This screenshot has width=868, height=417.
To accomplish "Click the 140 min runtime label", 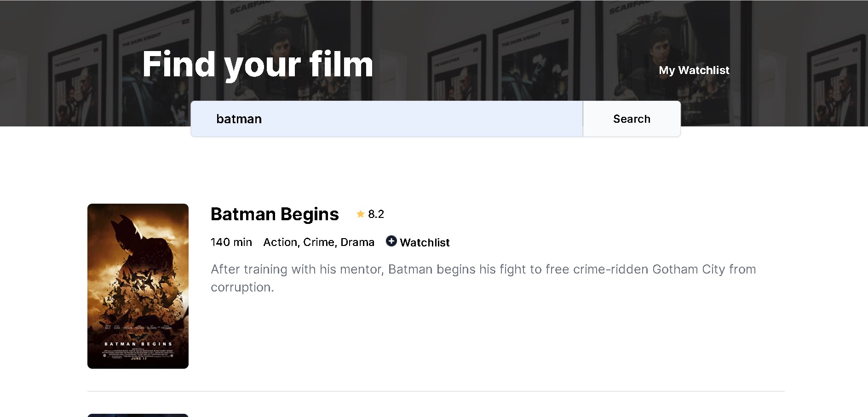I will point(230,242).
